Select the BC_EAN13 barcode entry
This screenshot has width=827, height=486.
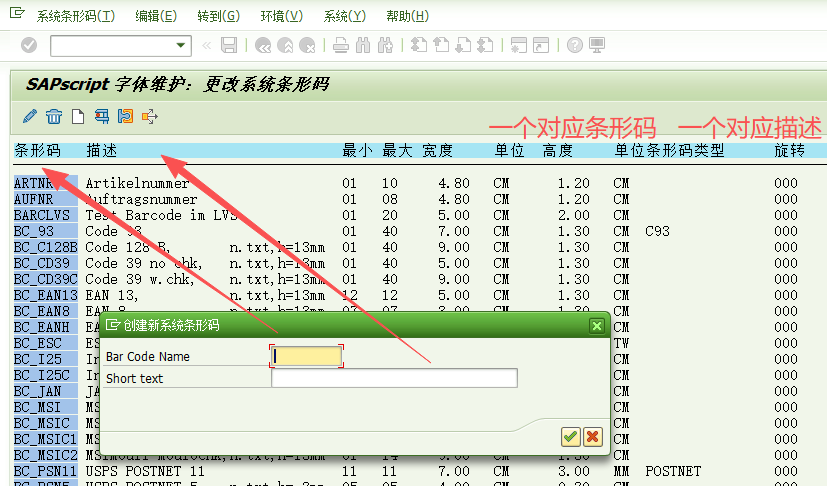pyautogui.click(x=46, y=295)
